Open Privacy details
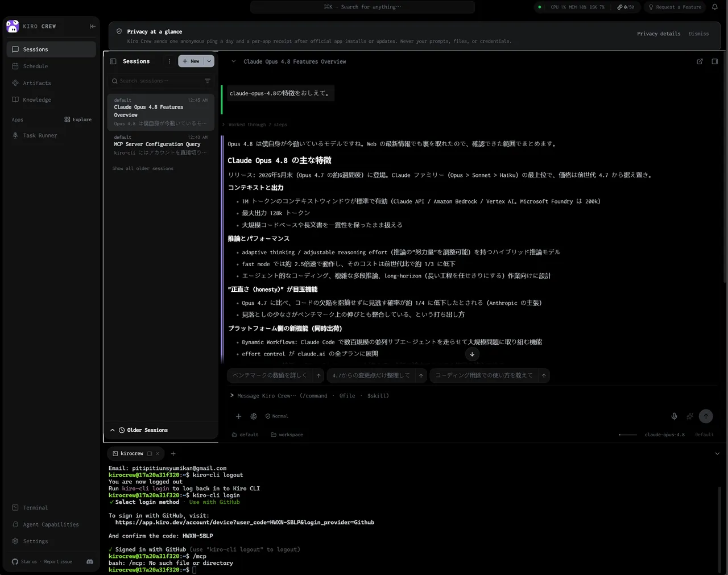 [659, 34]
